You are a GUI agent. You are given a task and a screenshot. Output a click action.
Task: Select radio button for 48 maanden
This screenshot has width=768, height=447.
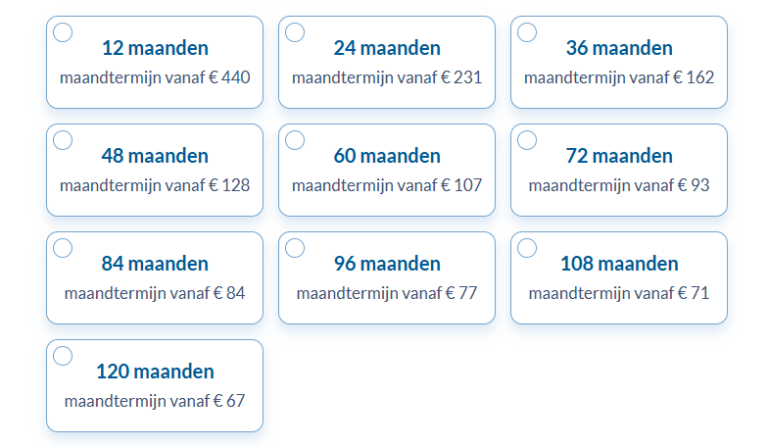click(x=63, y=140)
